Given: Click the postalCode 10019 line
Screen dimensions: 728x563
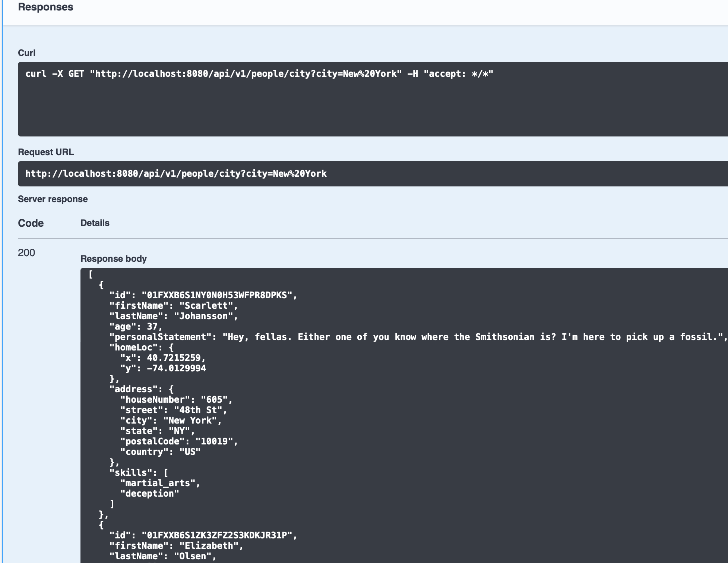Looking at the screenshot, I should pyautogui.click(x=178, y=441).
